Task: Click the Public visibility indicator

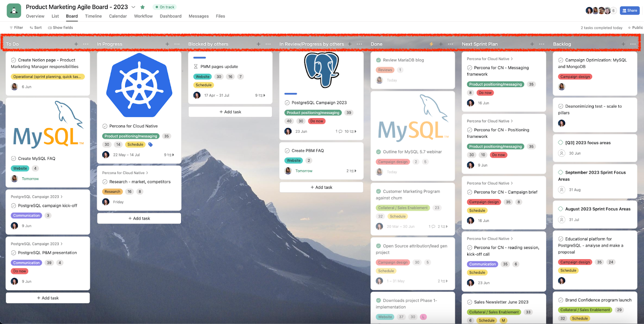Action: coord(636,28)
